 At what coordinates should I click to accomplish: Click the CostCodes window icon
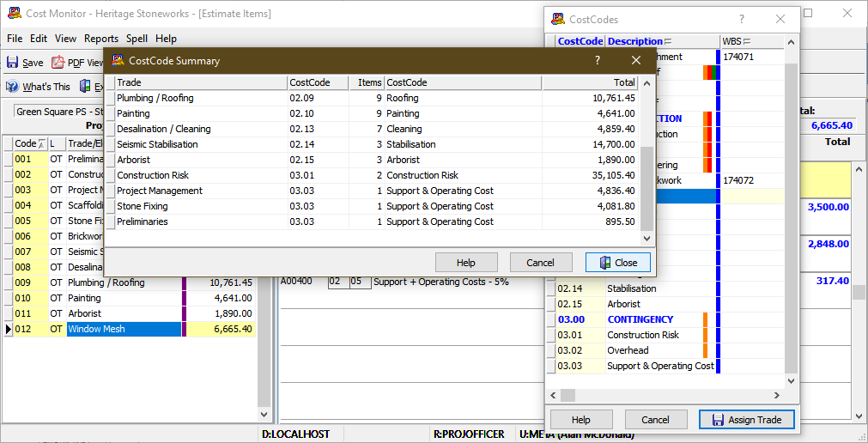(558, 20)
